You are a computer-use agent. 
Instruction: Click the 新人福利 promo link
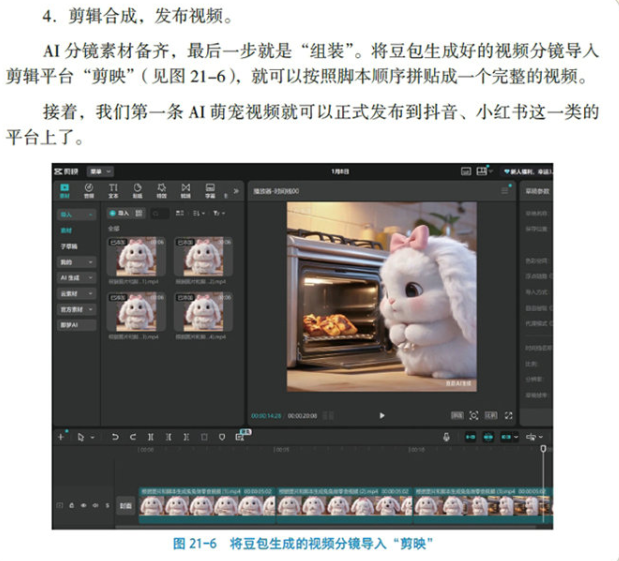[528, 171]
